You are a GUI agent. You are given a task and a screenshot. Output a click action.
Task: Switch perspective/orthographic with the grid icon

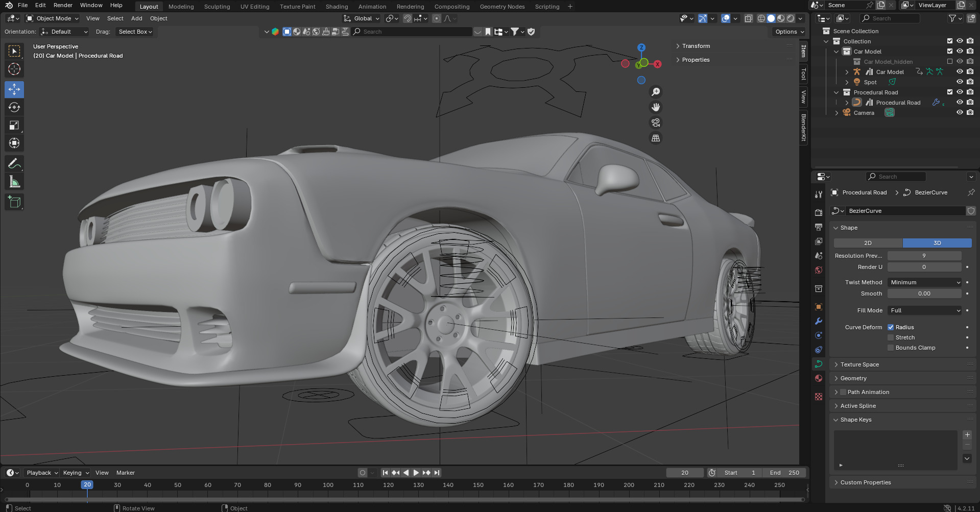tap(656, 138)
